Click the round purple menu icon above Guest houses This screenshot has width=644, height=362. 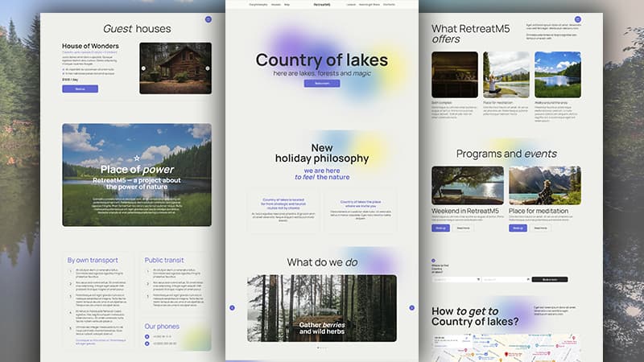pyautogui.click(x=208, y=19)
